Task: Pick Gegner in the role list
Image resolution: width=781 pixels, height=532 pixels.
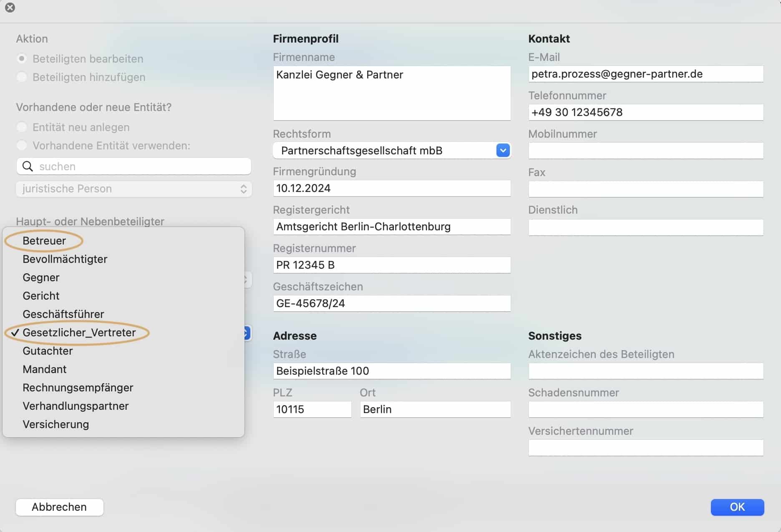Action: 123,277
